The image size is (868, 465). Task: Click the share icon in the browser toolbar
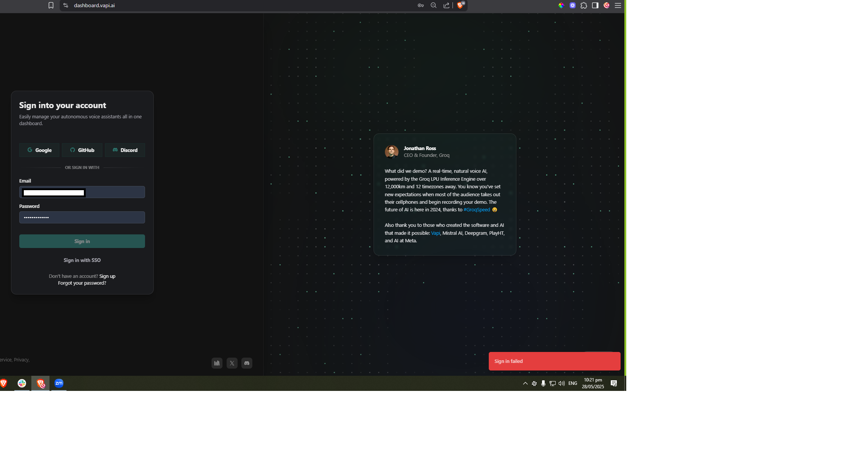446,5
